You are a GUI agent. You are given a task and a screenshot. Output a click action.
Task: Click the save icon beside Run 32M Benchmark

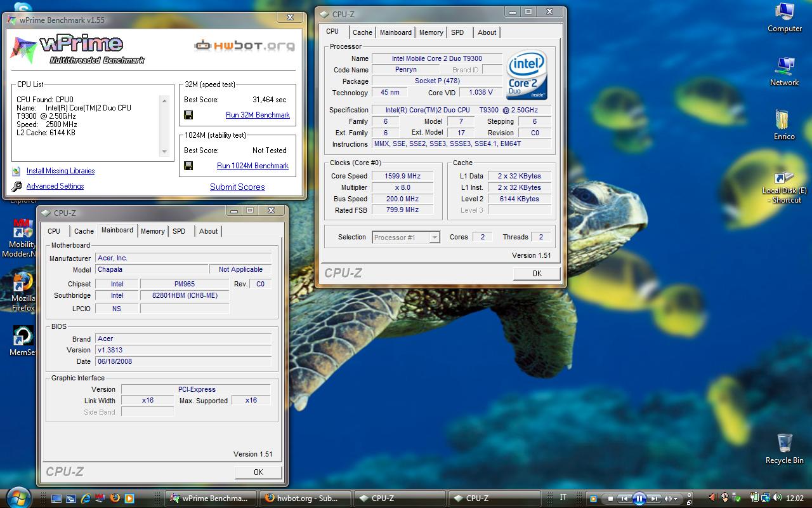(x=188, y=115)
